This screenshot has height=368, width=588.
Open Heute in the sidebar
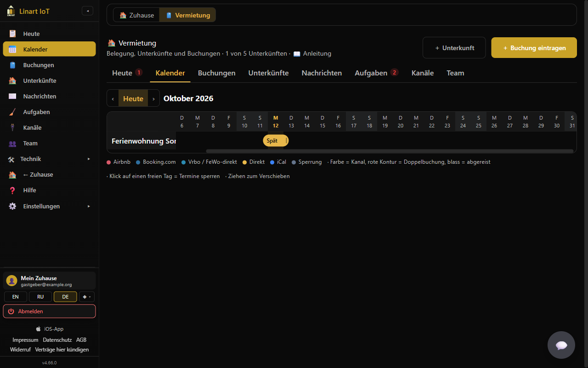(49, 34)
